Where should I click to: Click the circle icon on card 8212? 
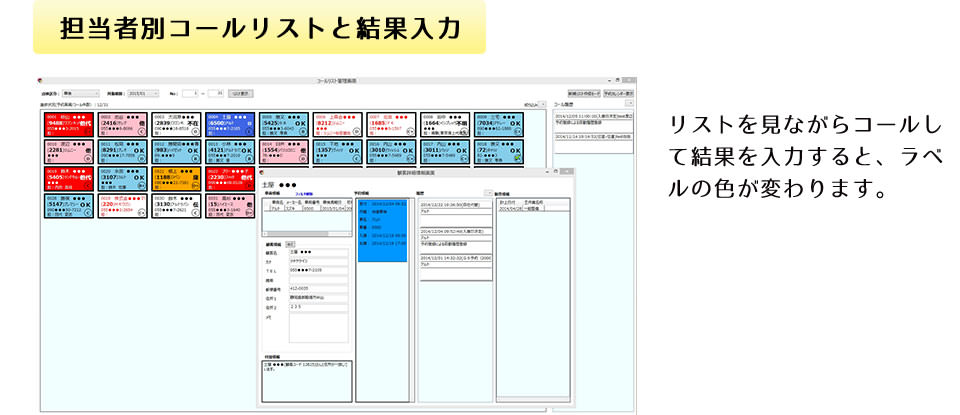(x=356, y=131)
